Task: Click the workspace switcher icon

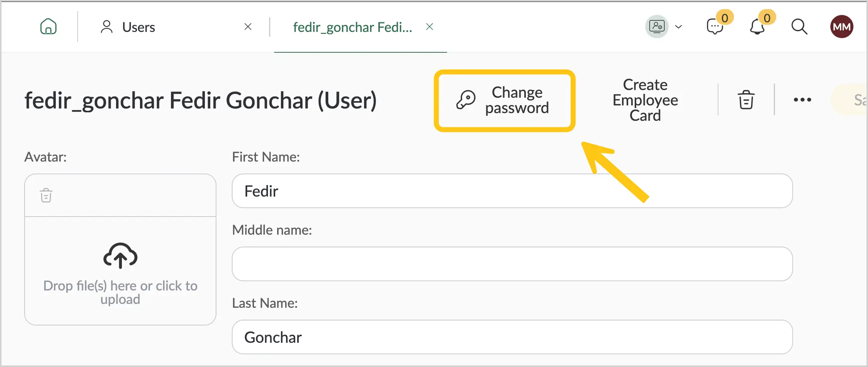Action: point(657,27)
